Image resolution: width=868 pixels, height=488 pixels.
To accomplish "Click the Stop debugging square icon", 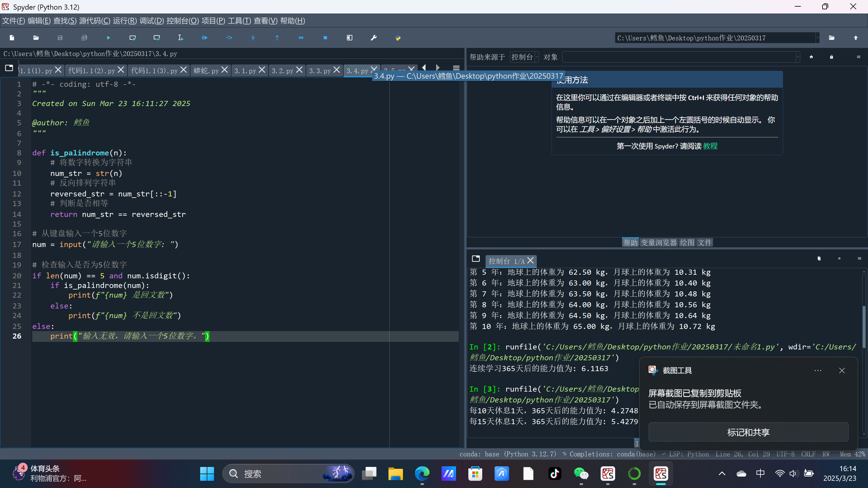I will point(325,38).
